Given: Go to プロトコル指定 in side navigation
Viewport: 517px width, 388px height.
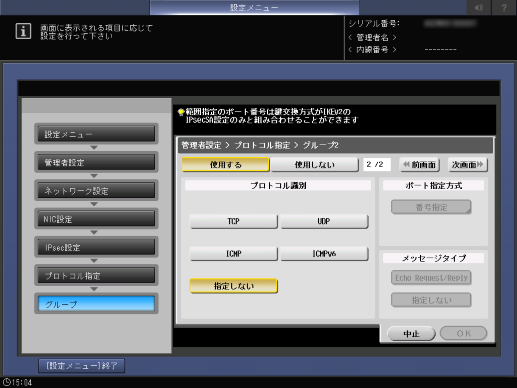Looking at the screenshot, I should click(96, 276).
